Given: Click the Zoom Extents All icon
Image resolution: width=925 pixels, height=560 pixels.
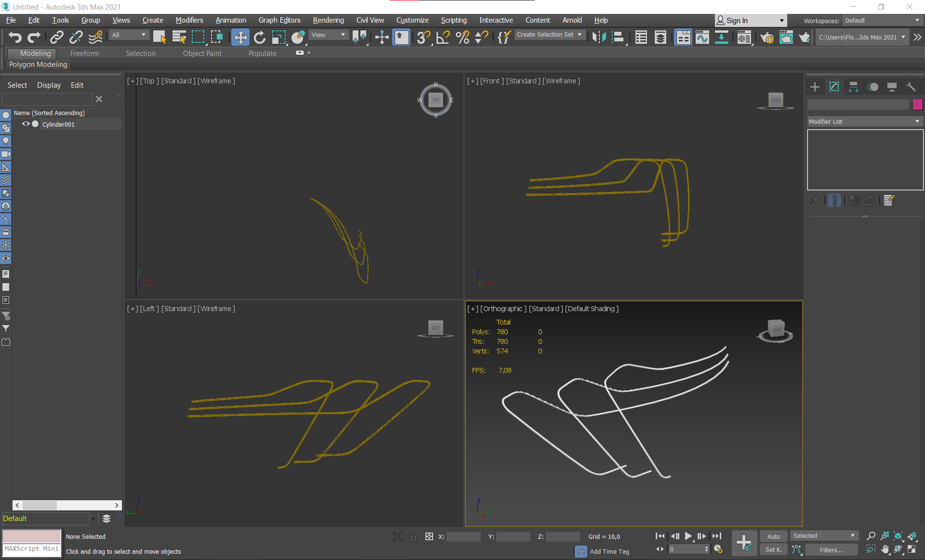Looking at the screenshot, I should (912, 536).
